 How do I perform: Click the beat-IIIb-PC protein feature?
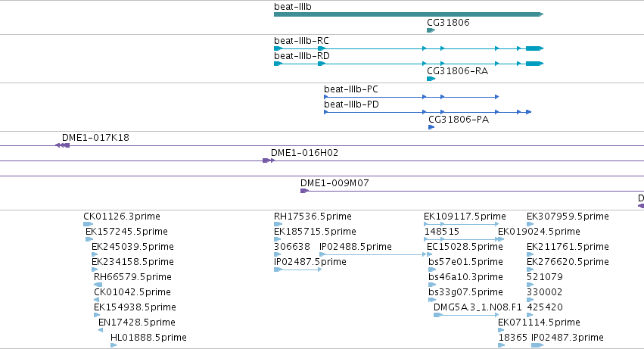click(412, 97)
